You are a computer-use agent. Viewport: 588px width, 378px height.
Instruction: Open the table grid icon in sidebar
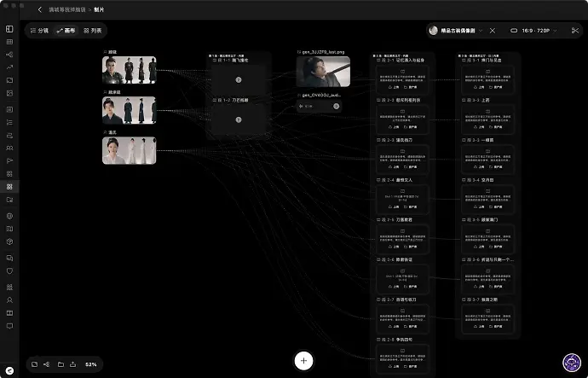[9, 42]
